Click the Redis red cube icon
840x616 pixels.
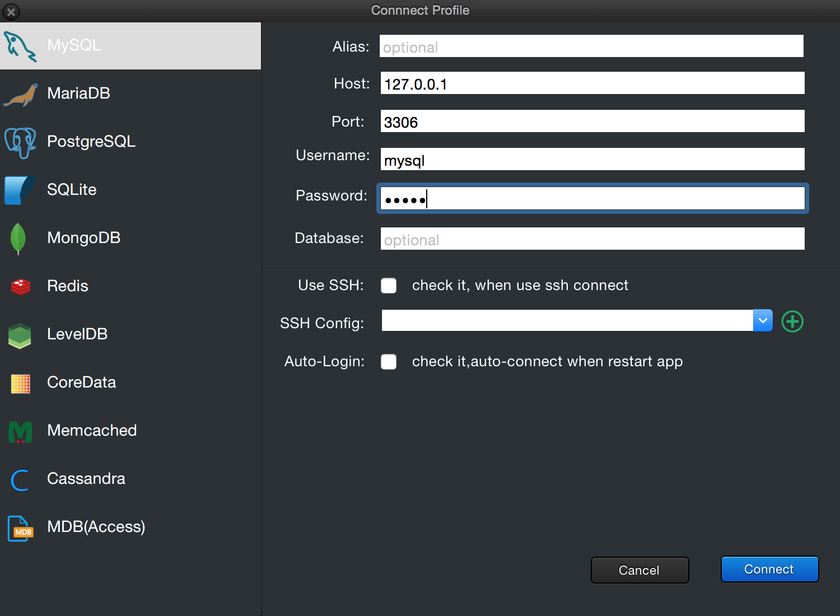pos(21,287)
